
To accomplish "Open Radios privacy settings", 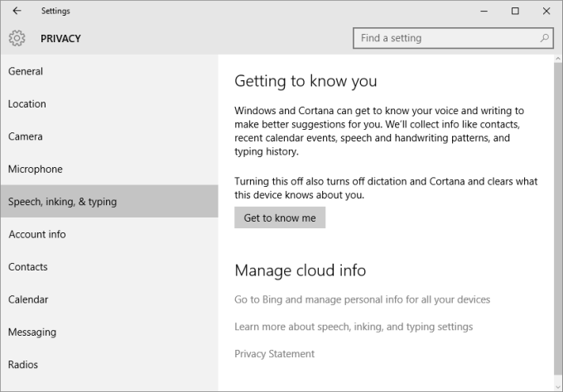I will [x=24, y=365].
